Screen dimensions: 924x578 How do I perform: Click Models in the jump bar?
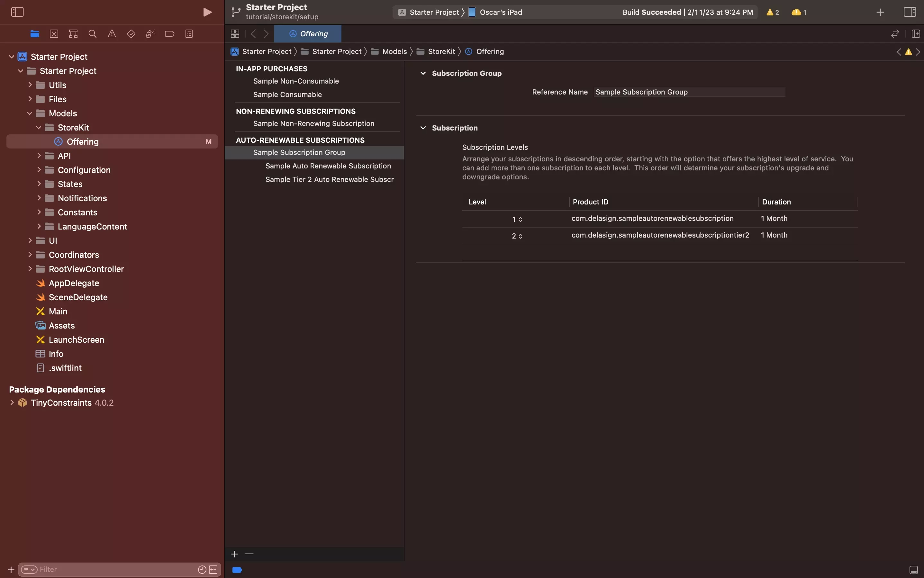click(389, 51)
